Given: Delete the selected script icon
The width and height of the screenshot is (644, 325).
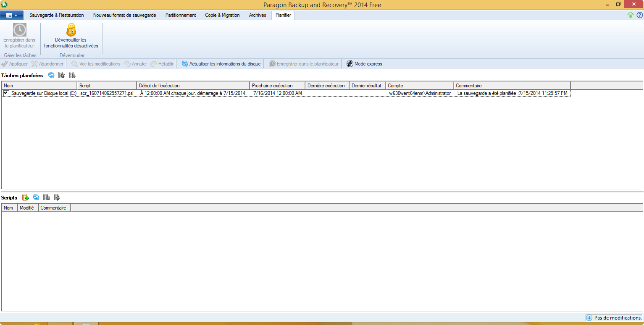Looking at the screenshot, I should pos(47,197).
